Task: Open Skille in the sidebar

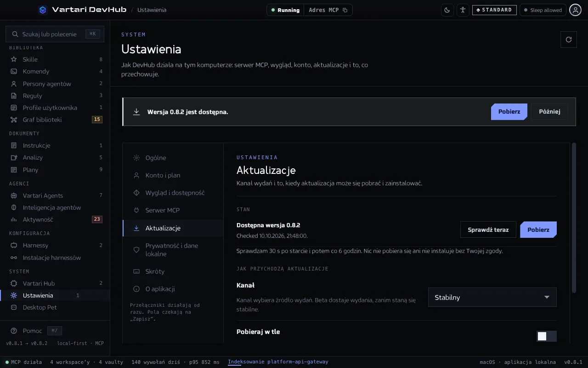Action: [55, 59]
